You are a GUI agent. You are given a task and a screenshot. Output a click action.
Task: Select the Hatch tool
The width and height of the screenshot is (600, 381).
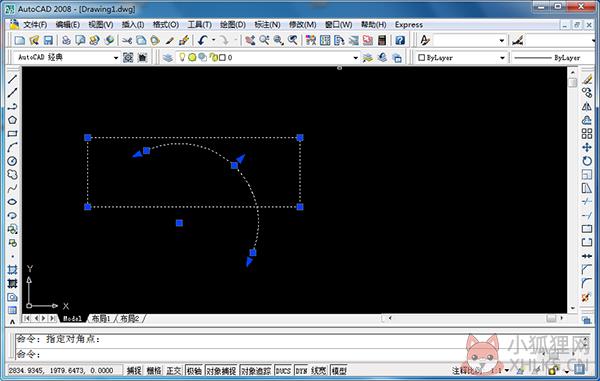coord(12,270)
